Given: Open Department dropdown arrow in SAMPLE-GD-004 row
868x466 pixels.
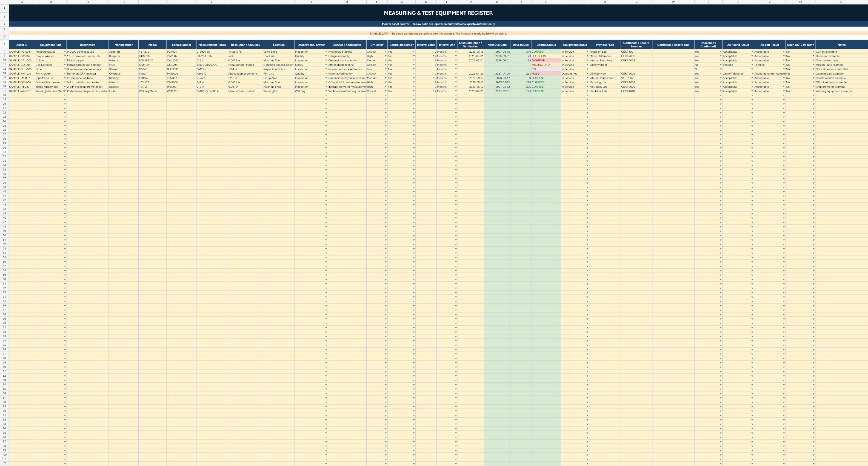Looking at the screenshot, I should coord(326,65).
